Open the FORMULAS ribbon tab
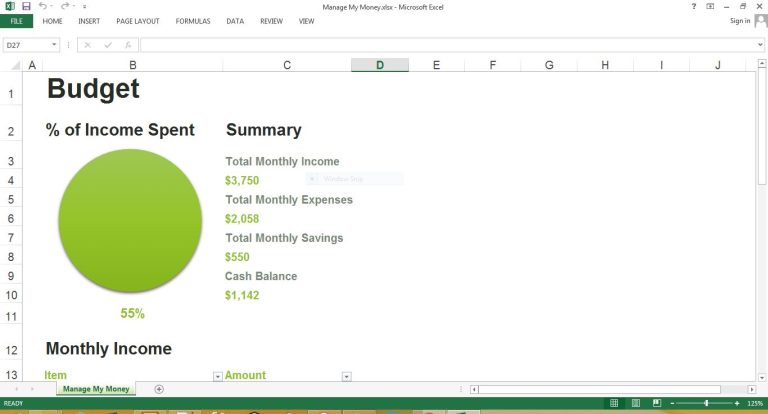This screenshot has height=414, width=768. pos(193,21)
